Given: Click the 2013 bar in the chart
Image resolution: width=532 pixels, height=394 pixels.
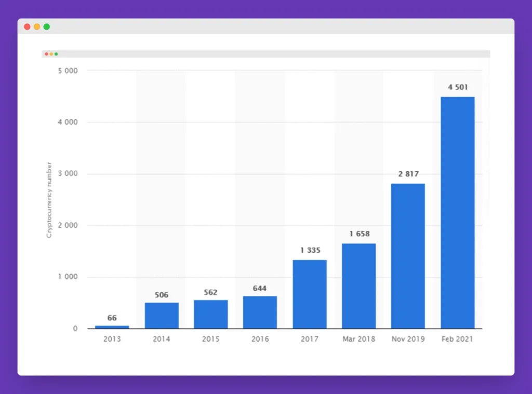Looking at the screenshot, I should pos(112,326).
